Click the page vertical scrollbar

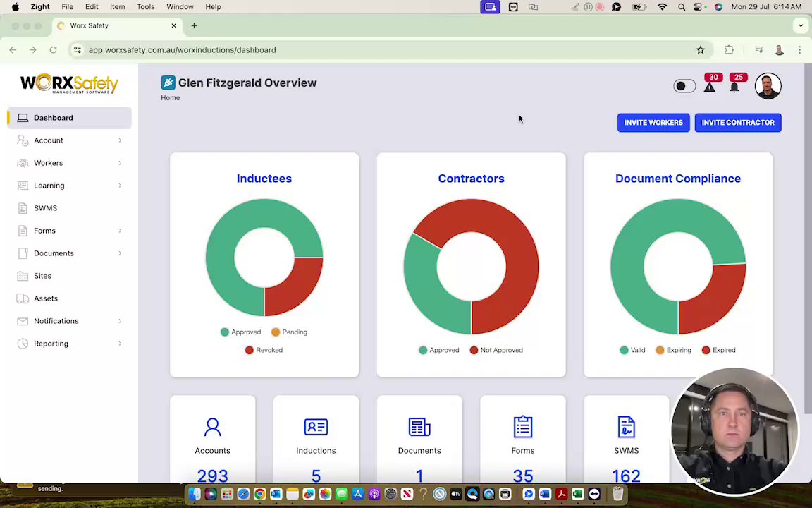click(x=808, y=238)
